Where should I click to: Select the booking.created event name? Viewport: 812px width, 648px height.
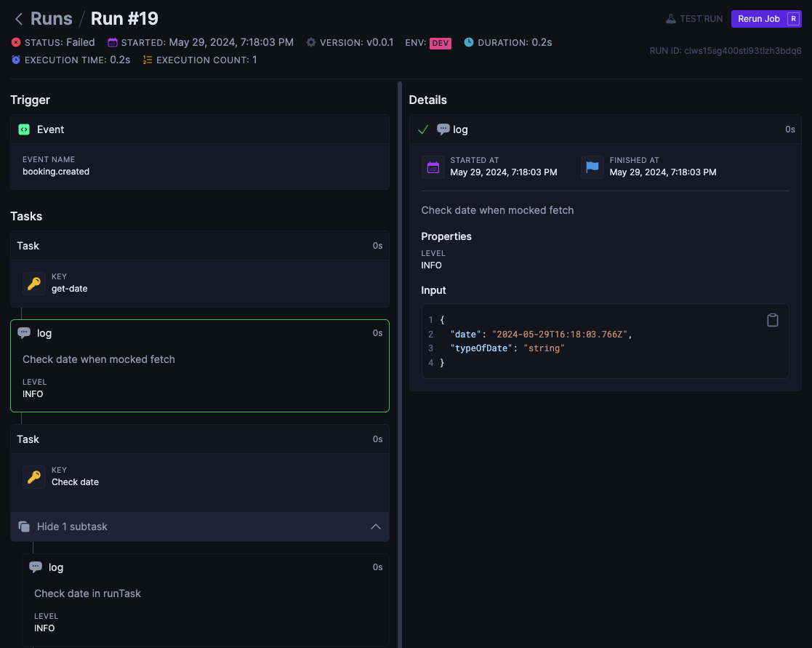pos(56,172)
